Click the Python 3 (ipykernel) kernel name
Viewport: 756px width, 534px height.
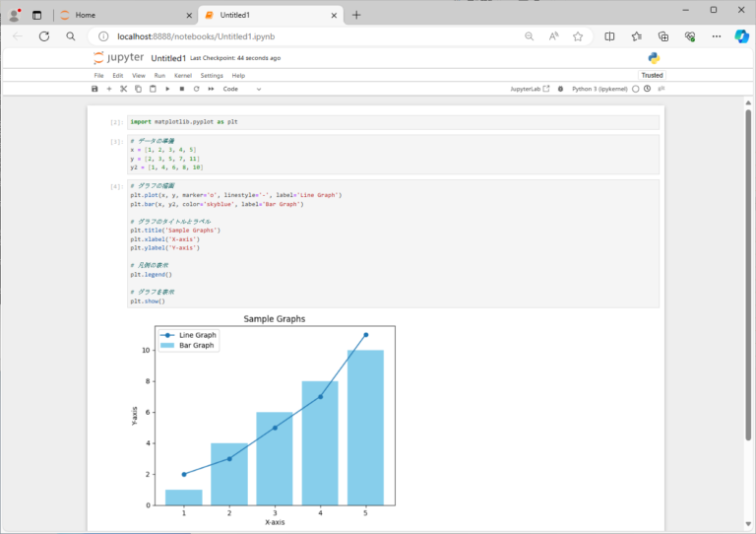click(599, 89)
